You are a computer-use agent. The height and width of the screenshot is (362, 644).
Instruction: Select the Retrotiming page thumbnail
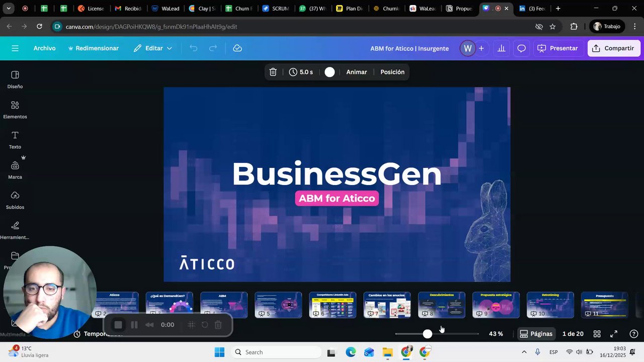click(550, 305)
